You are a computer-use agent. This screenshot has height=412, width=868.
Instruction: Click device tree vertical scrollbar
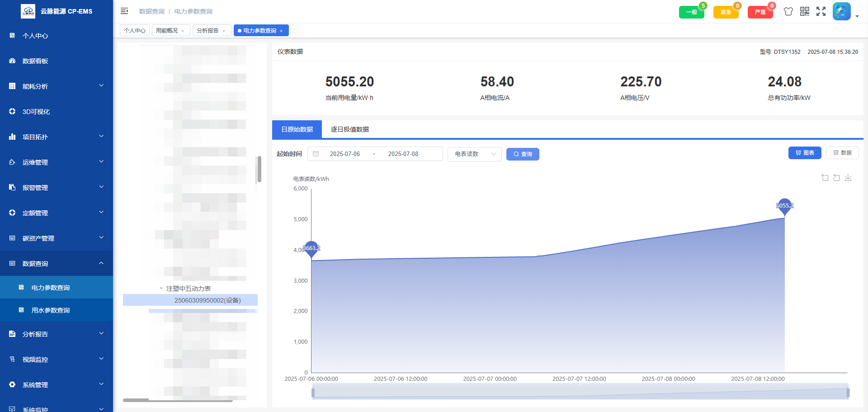click(259, 169)
